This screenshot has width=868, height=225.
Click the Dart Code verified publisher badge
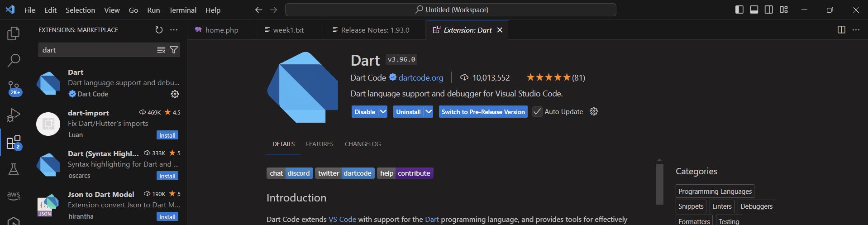392,77
